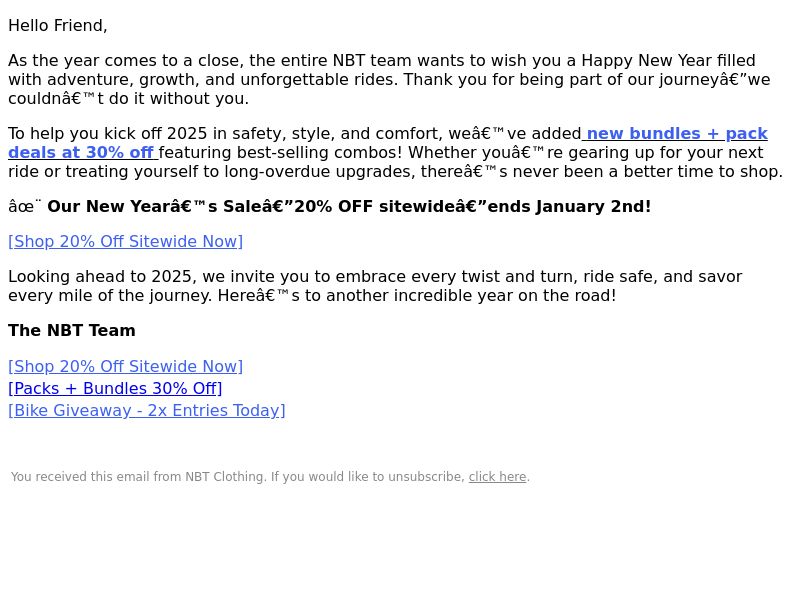
Task: Click the unsubscribe "click here" link
Action: pos(497,477)
